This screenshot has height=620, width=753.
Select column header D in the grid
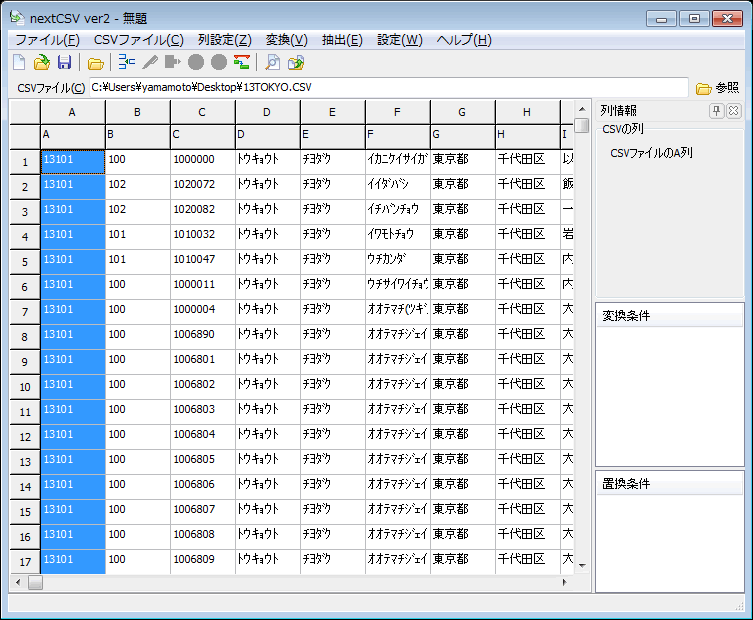click(x=267, y=112)
